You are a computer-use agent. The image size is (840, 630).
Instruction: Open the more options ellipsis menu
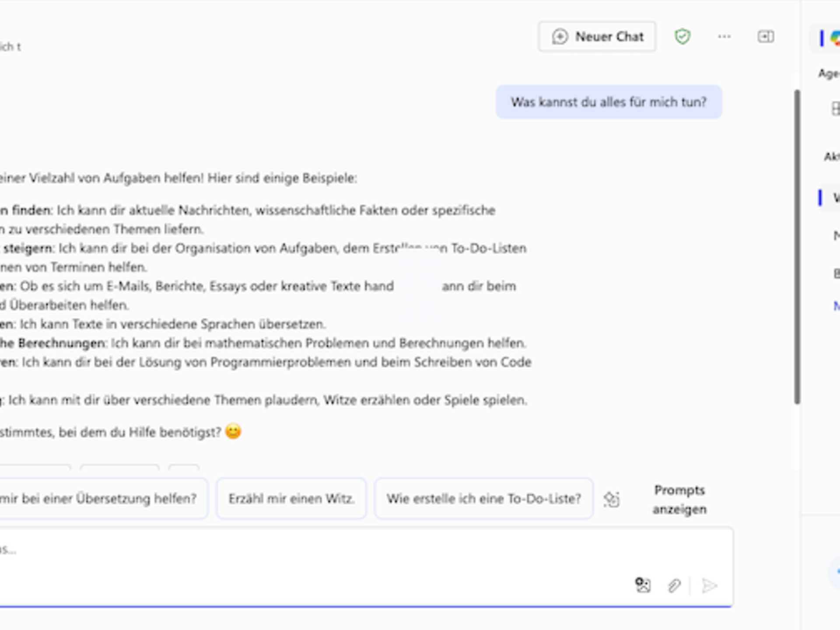point(724,37)
